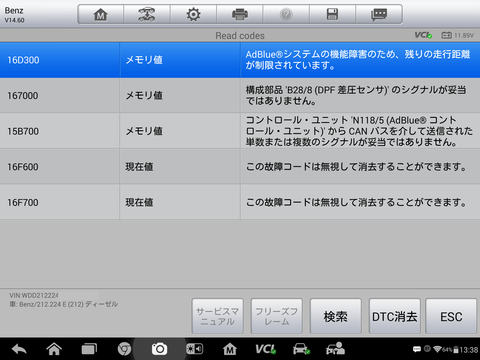
Task: Open MaxiSys home (M) in bottom bar
Action: coord(230,349)
